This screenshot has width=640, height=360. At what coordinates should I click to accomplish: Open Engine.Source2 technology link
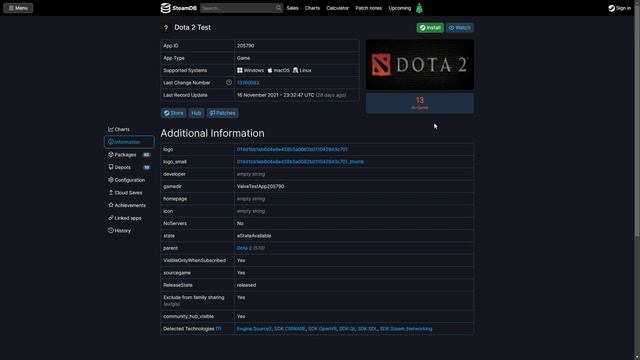(254, 329)
